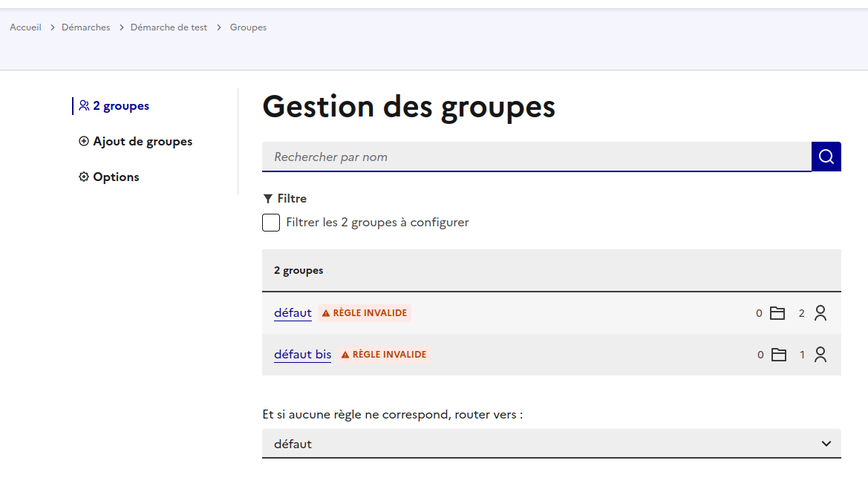Go to Accueil breadcrumb
Image resolution: width=868 pixels, height=489 pixels.
(x=25, y=27)
